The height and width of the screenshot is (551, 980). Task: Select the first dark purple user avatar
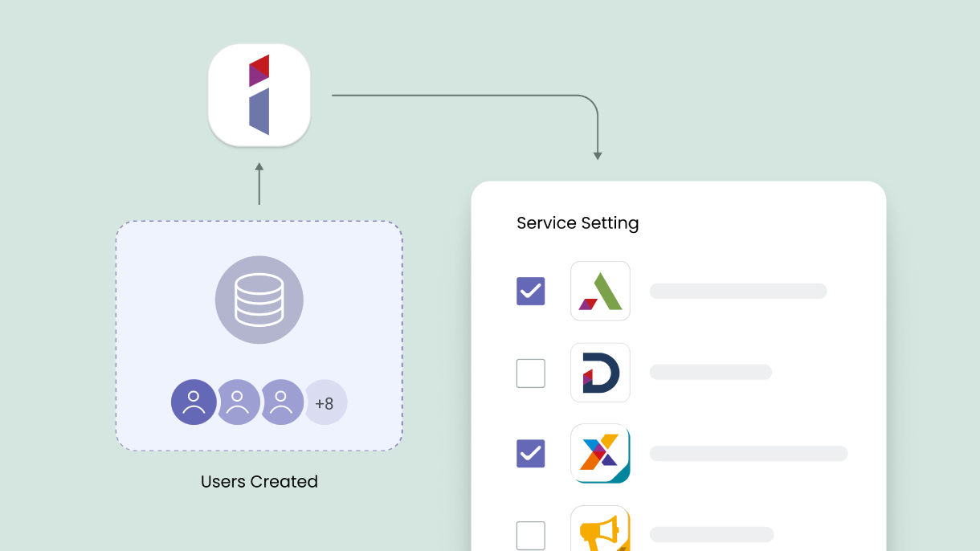click(x=193, y=402)
